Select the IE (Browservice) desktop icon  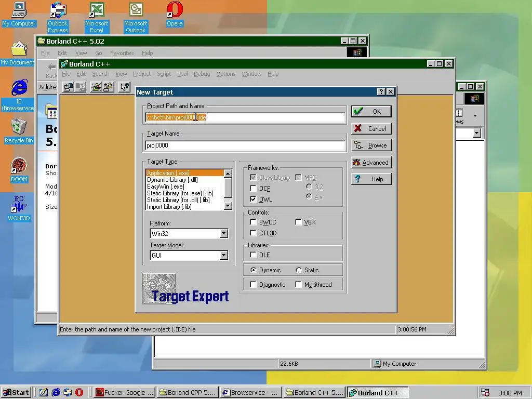(x=19, y=96)
